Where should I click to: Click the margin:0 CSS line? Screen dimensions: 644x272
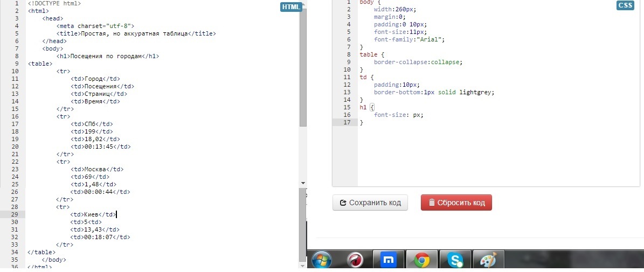tap(390, 17)
